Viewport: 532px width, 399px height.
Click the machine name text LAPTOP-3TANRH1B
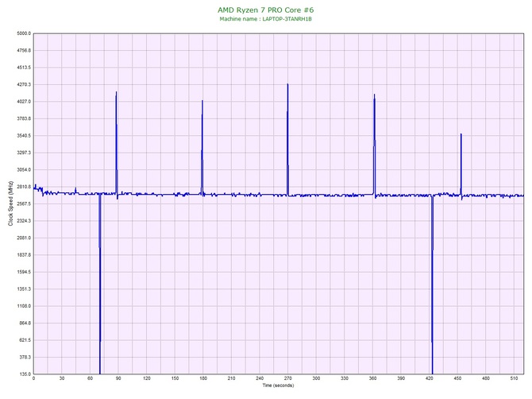point(287,19)
